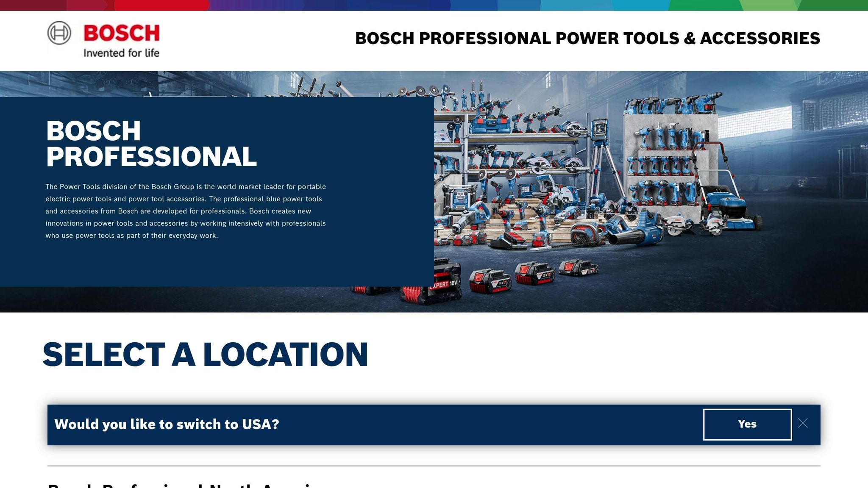Image resolution: width=868 pixels, height=488 pixels.
Task: Dismiss the USA switch banner with the X
Action: (803, 423)
